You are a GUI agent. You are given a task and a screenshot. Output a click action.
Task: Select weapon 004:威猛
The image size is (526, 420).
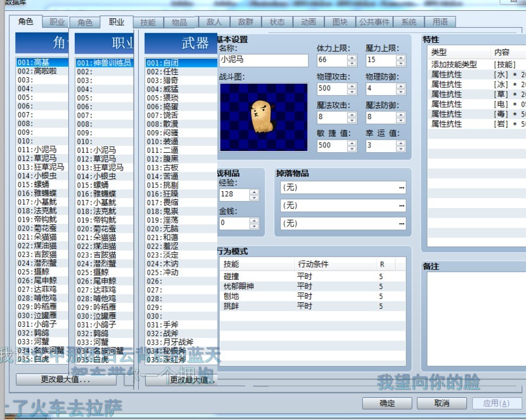181,89
